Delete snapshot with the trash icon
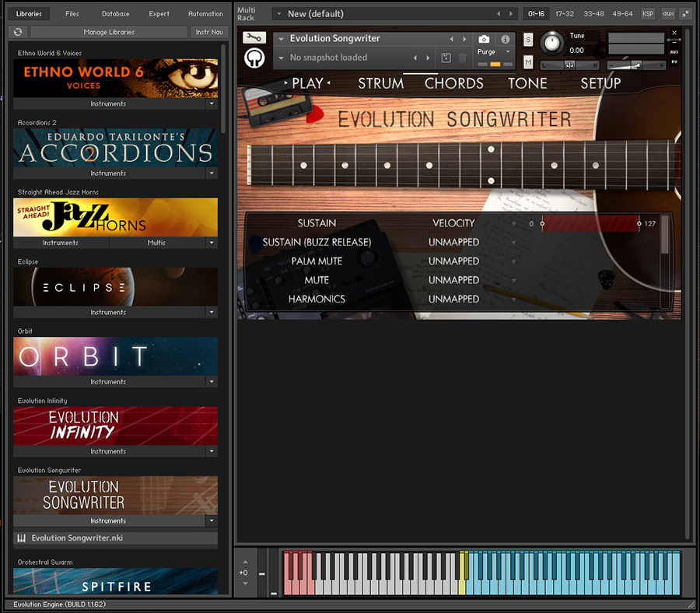The image size is (700, 613). [x=463, y=58]
